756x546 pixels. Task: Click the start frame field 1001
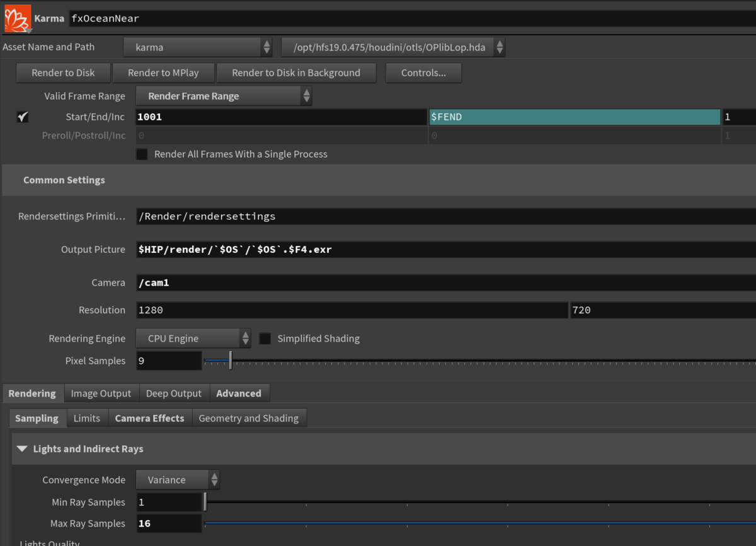pos(281,117)
